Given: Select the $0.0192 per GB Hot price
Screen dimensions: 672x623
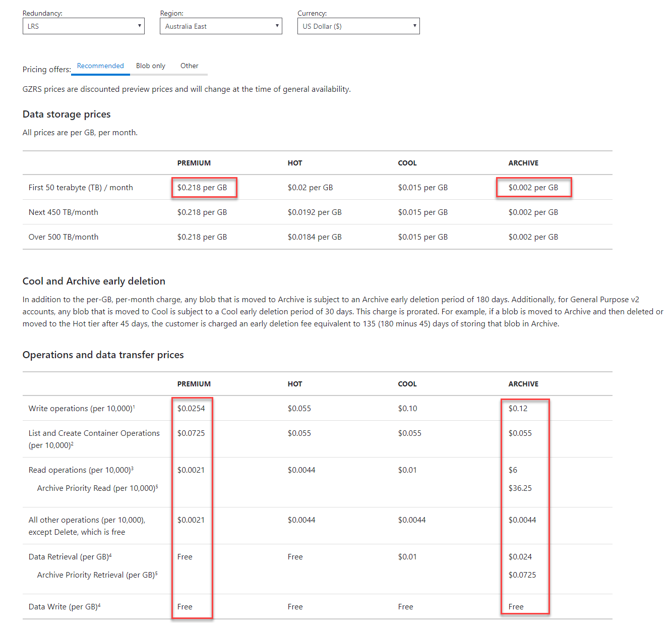Looking at the screenshot, I should 314,212.
